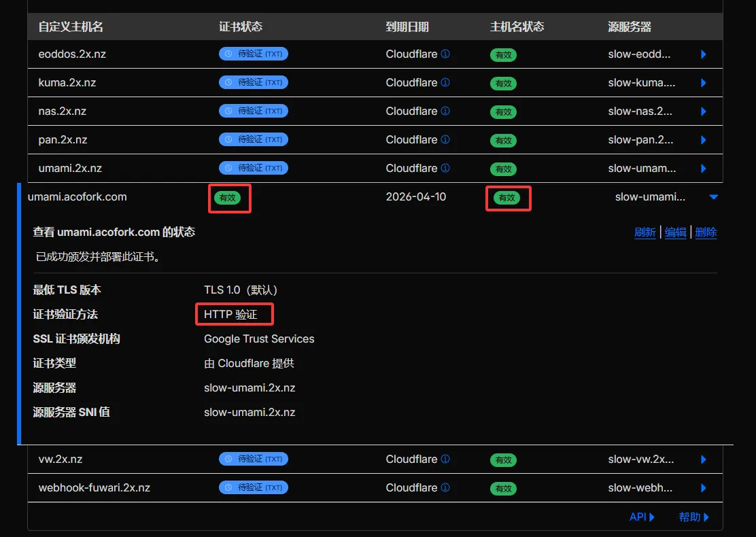Image resolution: width=756 pixels, height=537 pixels.
Task: Click the 刷新 refresh link
Action: coord(645,232)
